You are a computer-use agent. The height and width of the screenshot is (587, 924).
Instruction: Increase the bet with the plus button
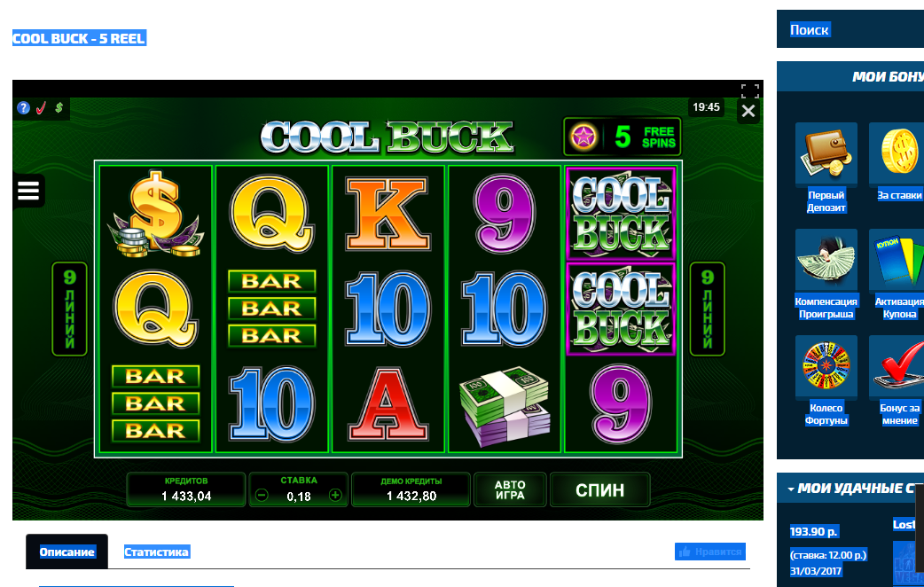click(x=335, y=495)
